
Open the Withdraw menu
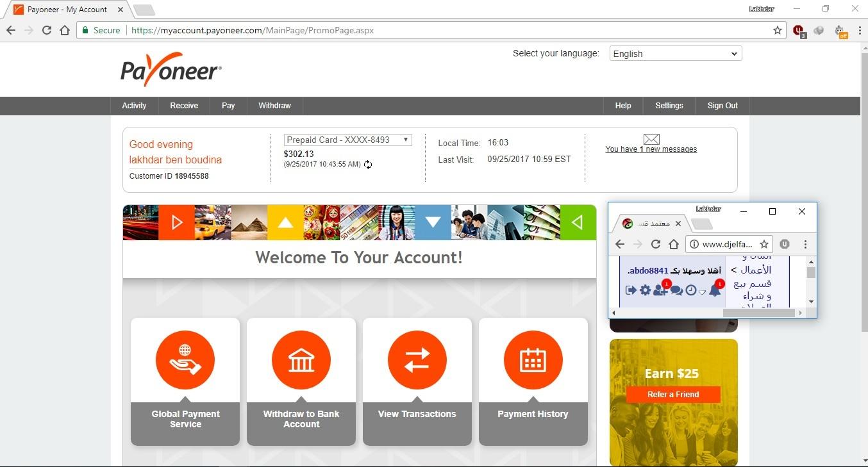(274, 106)
